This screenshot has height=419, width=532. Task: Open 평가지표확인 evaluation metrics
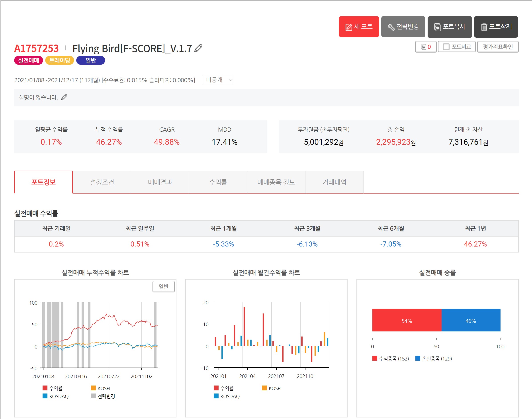pyautogui.click(x=498, y=47)
